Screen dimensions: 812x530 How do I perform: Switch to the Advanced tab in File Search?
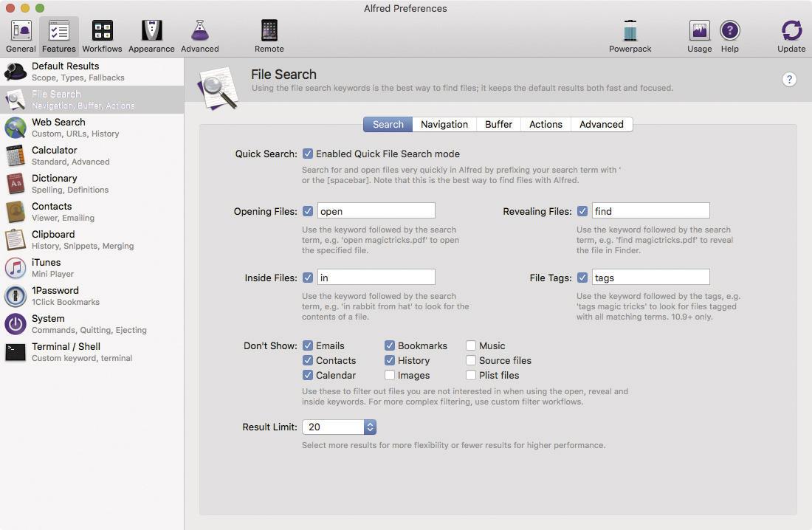(x=602, y=124)
